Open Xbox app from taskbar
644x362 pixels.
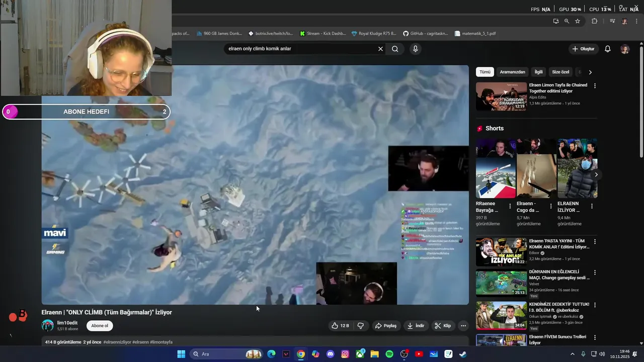360,354
